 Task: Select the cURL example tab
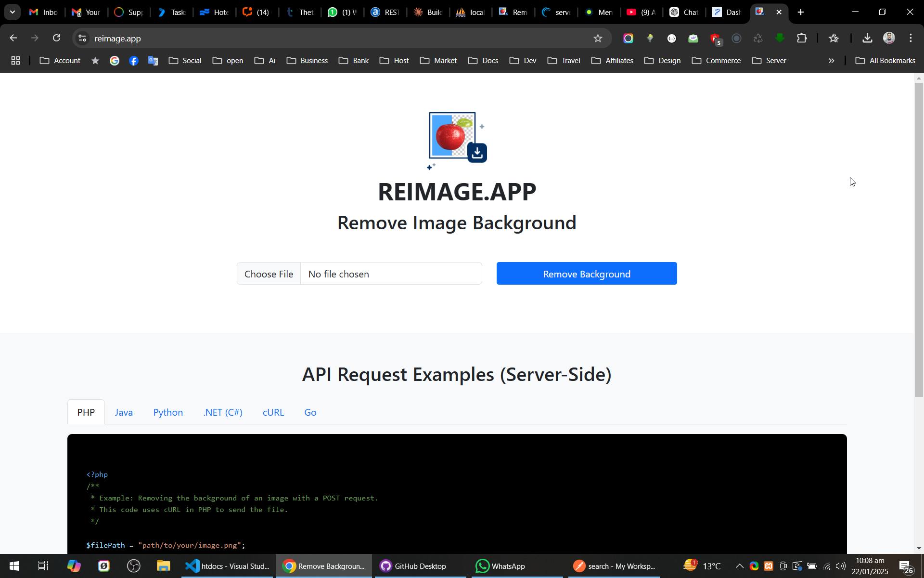coord(273,412)
